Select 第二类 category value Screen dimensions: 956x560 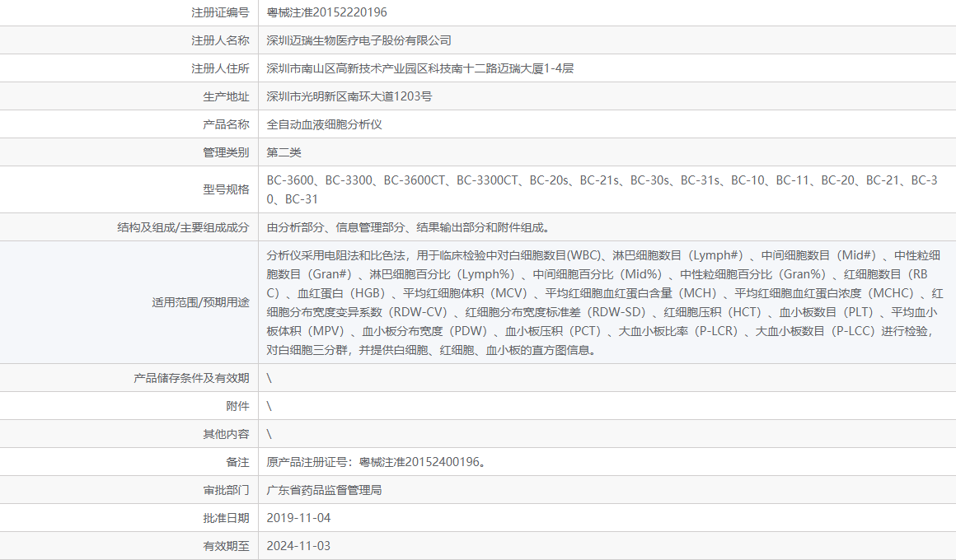[284, 152]
